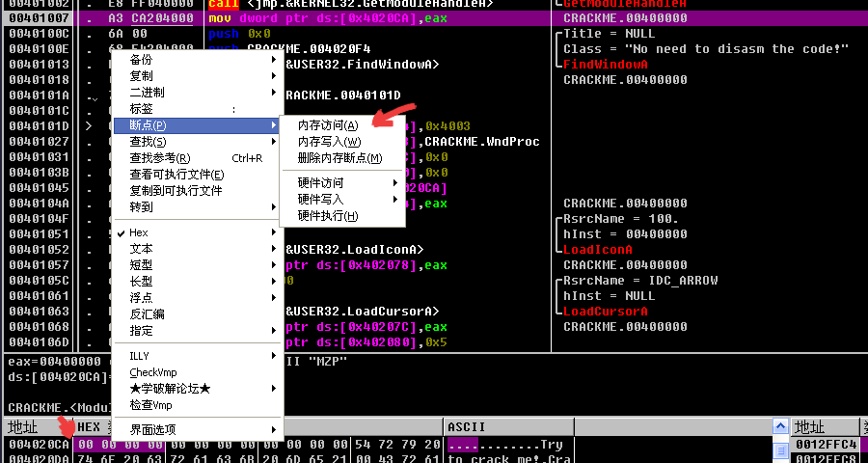Screen dimensions: 868x463
Task: Open the 指定 submenu
Action: (198, 331)
